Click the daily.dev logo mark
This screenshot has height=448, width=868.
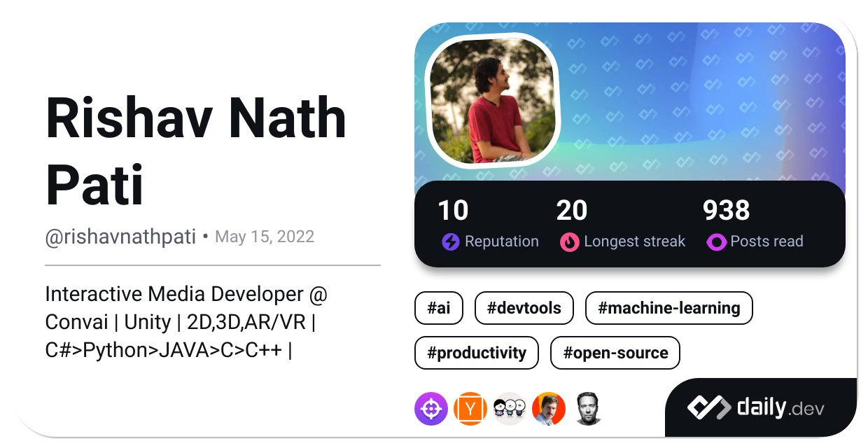(708, 407)
